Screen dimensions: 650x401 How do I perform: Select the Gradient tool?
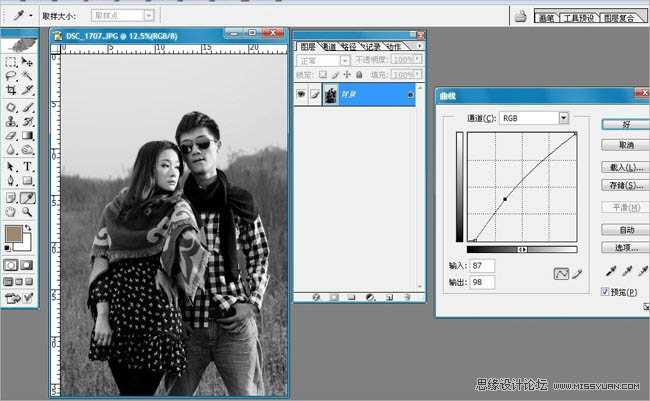pos(27,136)
